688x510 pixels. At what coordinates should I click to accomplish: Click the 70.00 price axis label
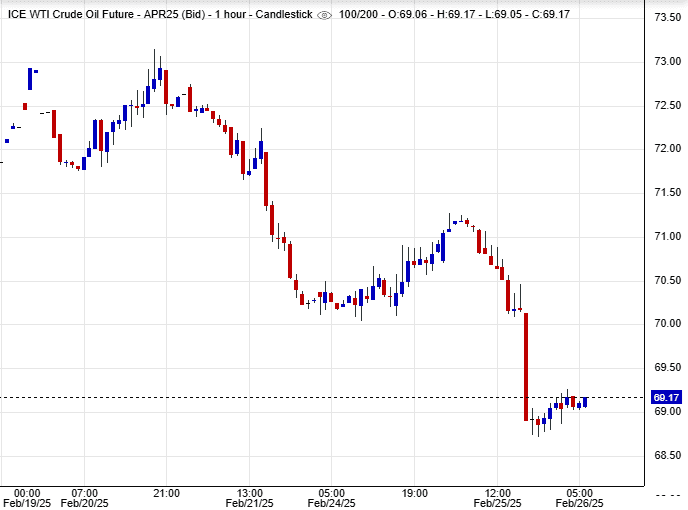[x=667, y=324]
